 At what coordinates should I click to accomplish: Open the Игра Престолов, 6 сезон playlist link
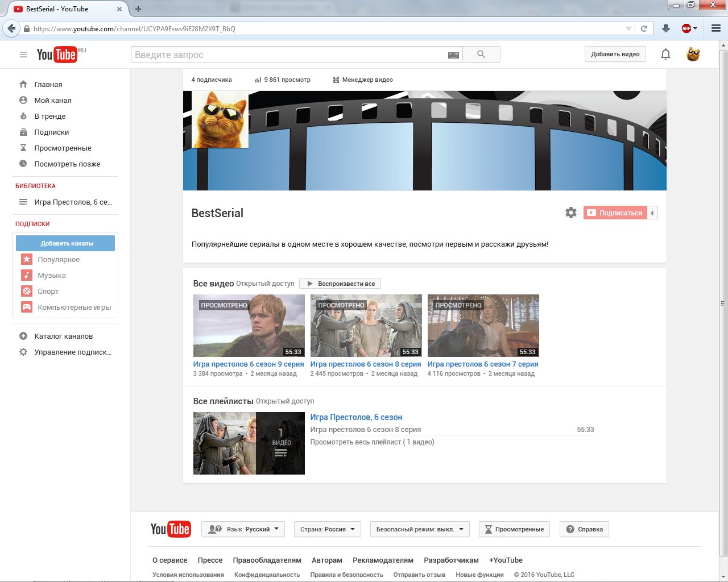tap(356, 417)
